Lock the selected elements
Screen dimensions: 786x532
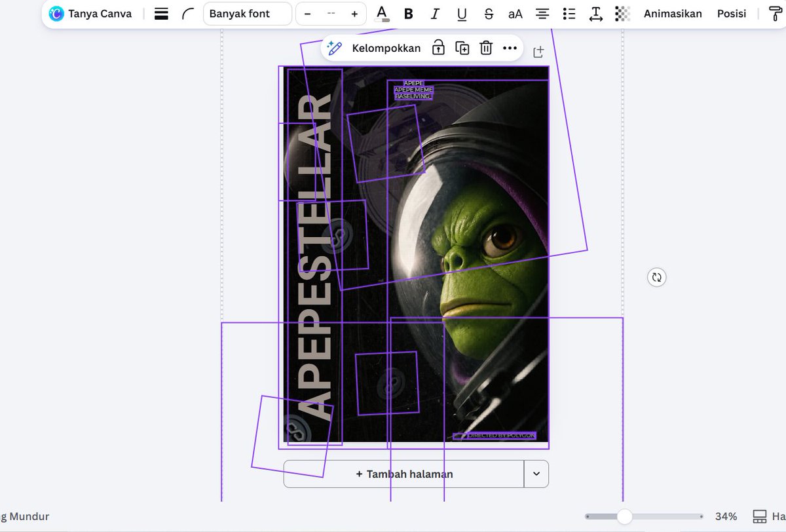[438, 48]
